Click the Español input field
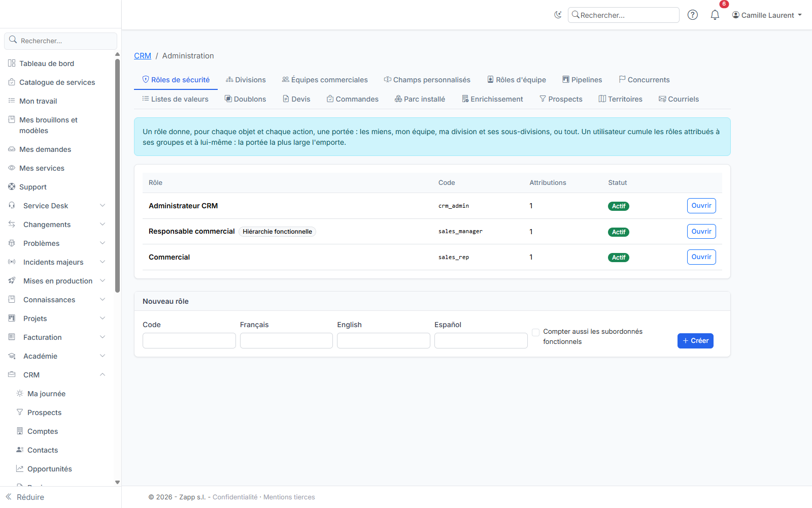812x508 pixels. pos(481,340)
